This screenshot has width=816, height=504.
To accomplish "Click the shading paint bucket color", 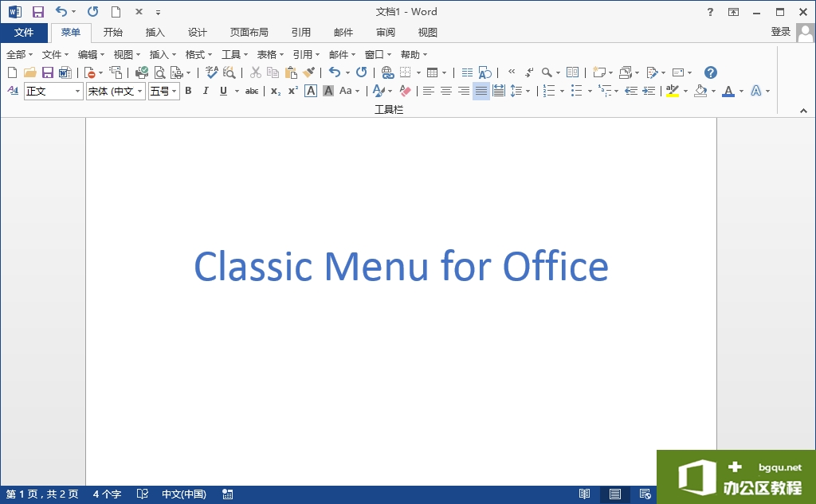I will (700, 91).
